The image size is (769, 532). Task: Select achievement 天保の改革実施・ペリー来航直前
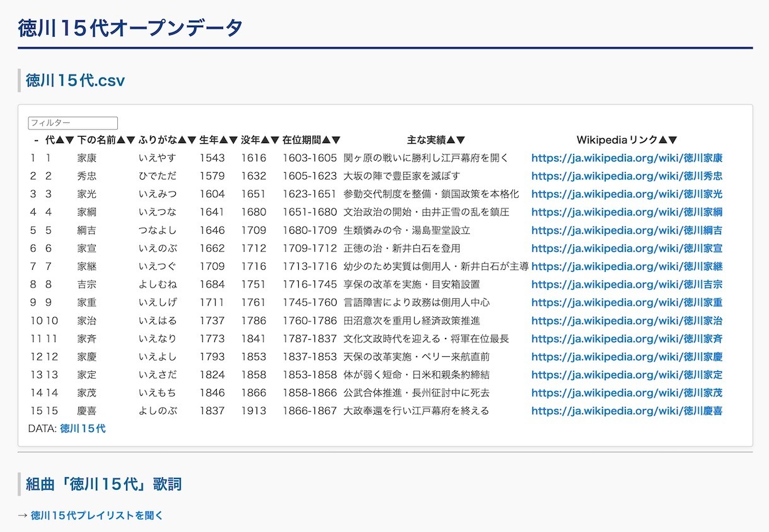coord(417,357)
